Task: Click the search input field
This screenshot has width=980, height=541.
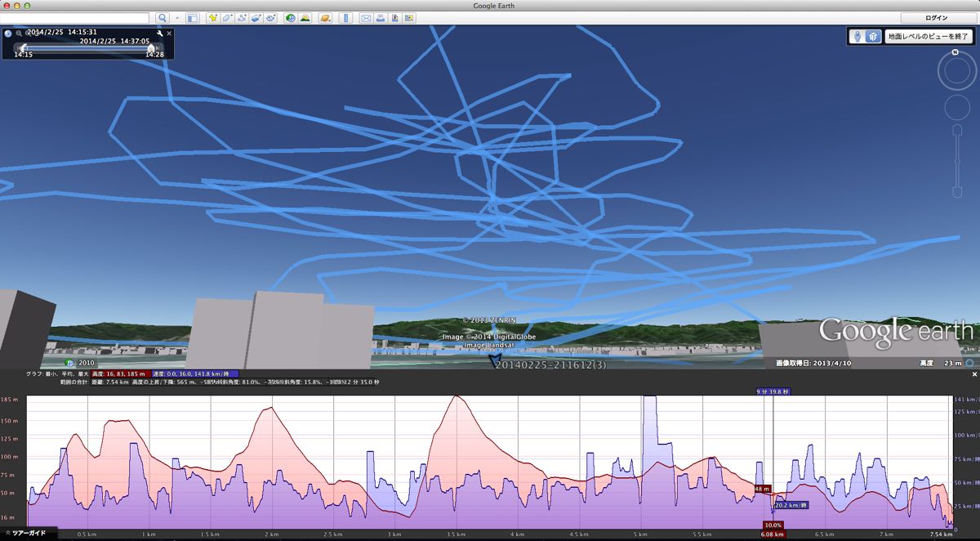Action: click(x=74, y=18)
